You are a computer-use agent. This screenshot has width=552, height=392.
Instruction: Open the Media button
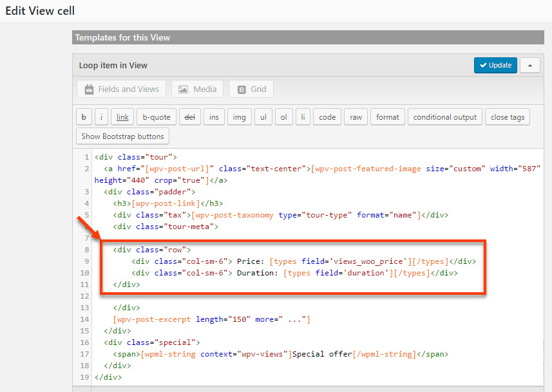(198, 89)
